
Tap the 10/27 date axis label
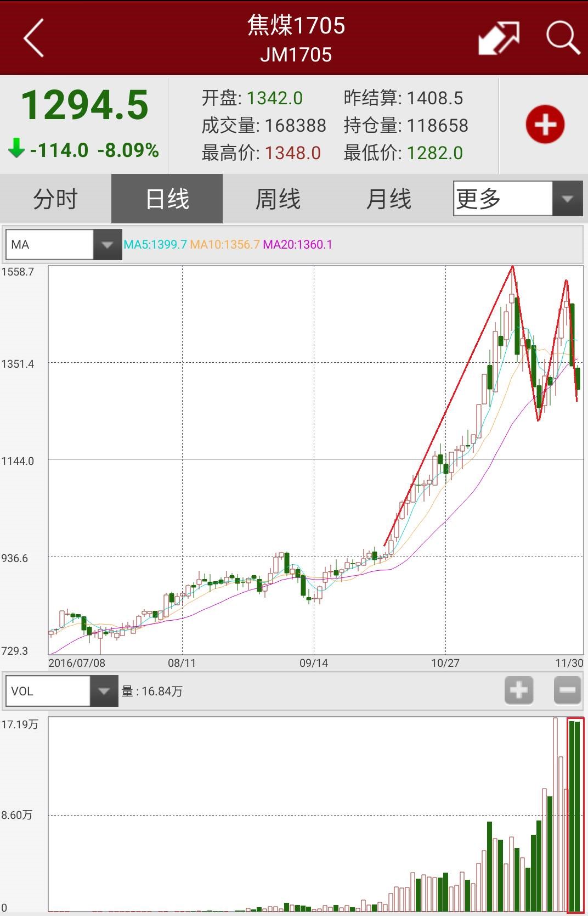click(x=445, y=663)
